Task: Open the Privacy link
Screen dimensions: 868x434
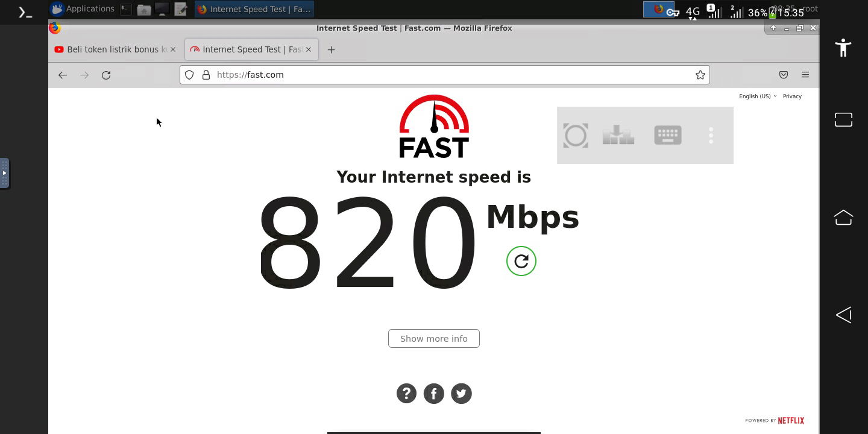Action: tap(792, 96)
